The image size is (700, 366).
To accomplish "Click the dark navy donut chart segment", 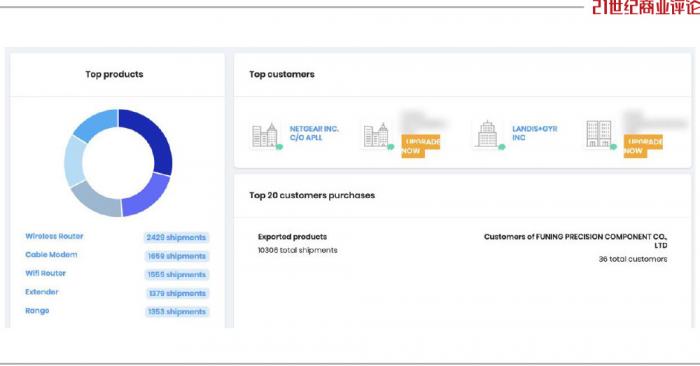I will pos(152,136).
